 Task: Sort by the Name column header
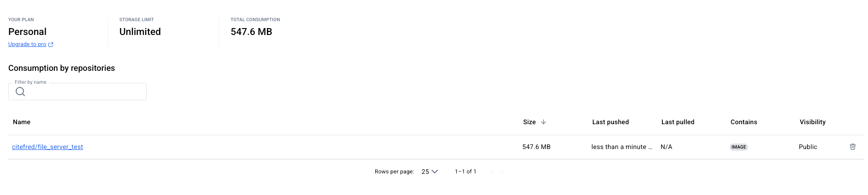click(x=22, y=122)
